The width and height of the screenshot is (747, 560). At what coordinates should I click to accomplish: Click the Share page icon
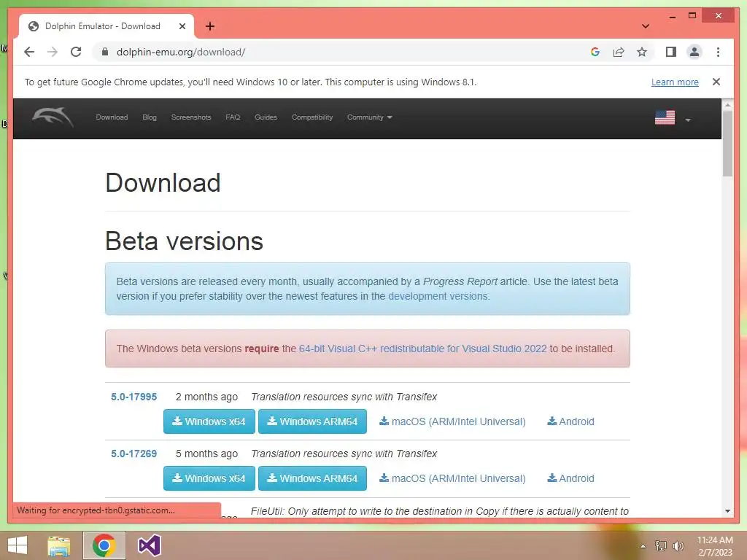coord(619,52)
